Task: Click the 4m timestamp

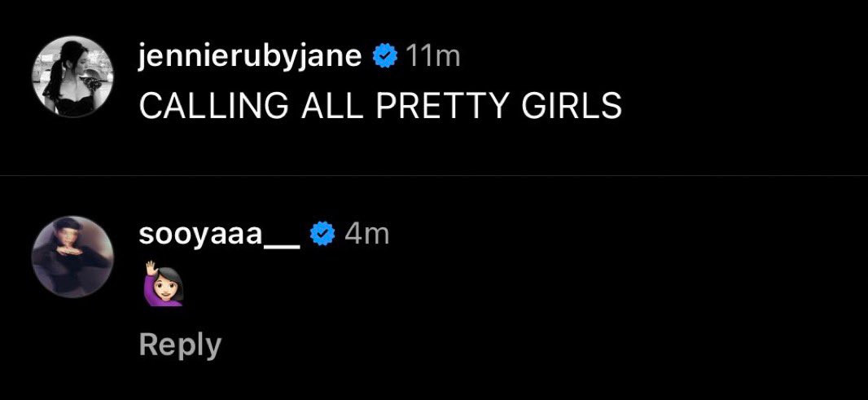Action: [x=366, y=235]
